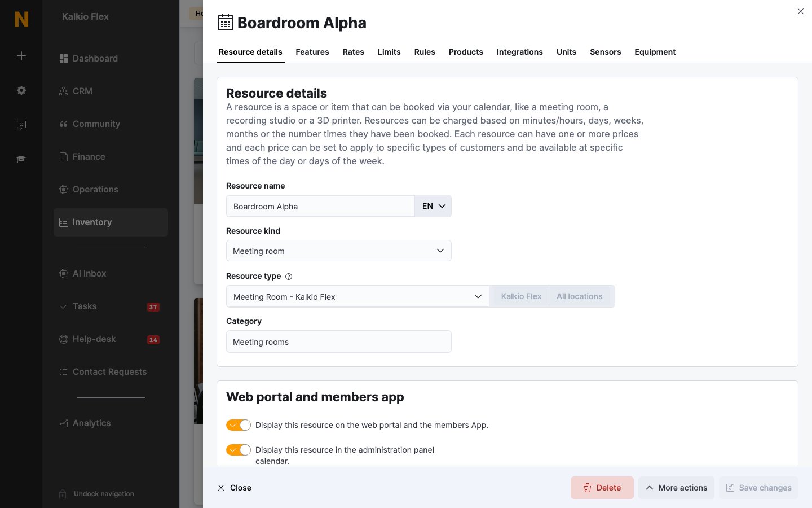The width and height of the screenshot is (812, 508).
Task: Switch to the Features tab
Action: click(312, 52)
